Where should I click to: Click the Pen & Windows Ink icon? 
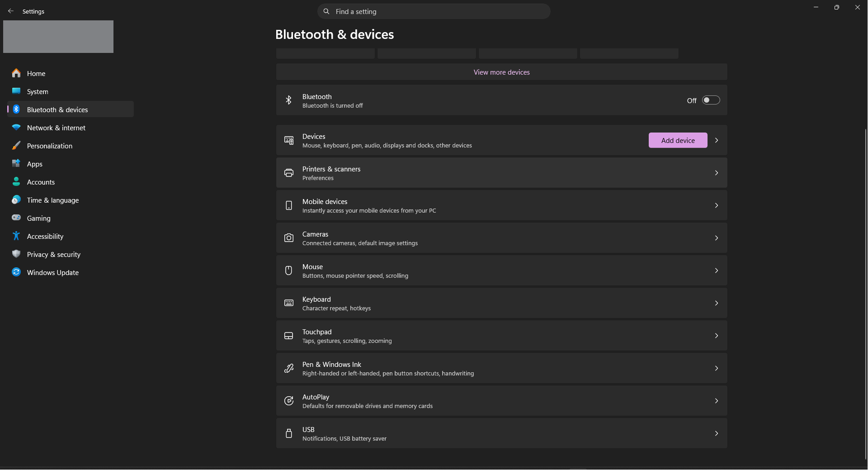pyautogui.click(x=288, y=368)
